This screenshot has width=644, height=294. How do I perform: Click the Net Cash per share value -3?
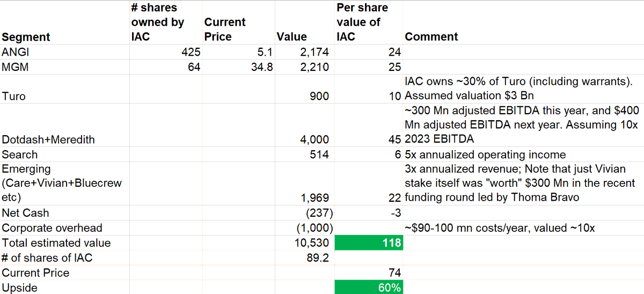click(368, 213)
